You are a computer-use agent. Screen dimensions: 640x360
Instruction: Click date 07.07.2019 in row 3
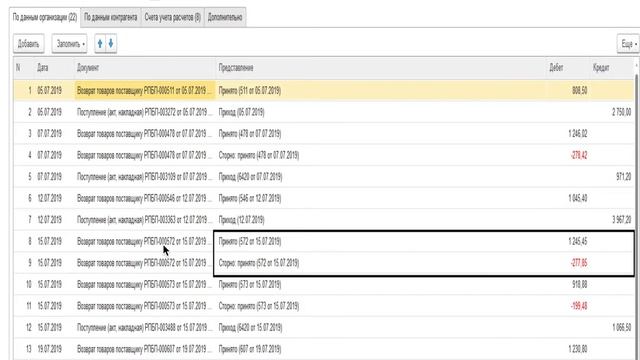point(49,134)
